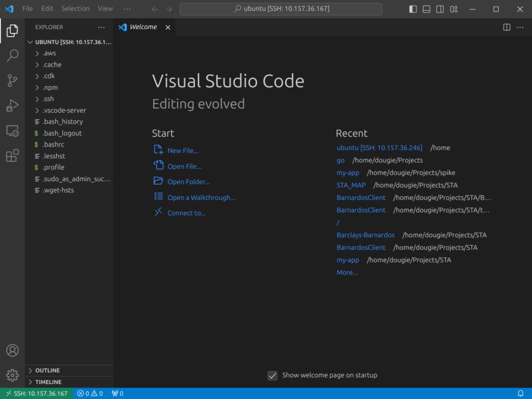Open the View menu
This screenshot has height=399, width=532.
click(x=105, y=8)
